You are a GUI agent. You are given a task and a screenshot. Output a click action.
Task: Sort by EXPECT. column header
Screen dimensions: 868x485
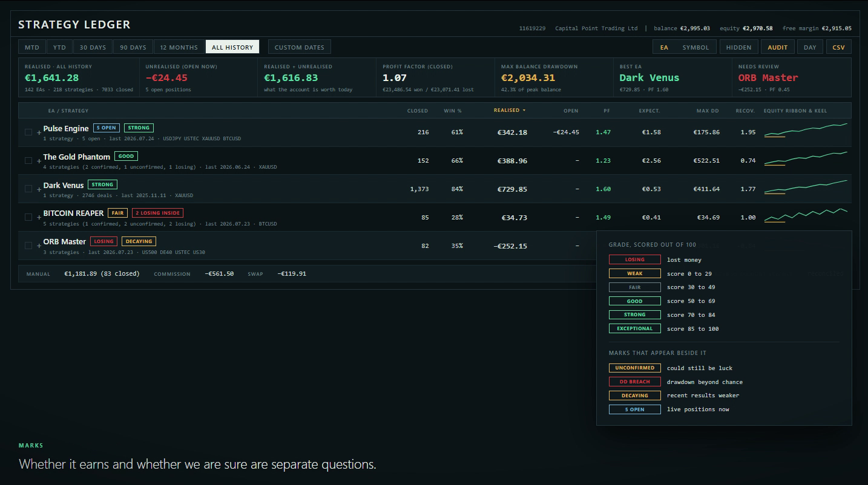click(649, 111)
